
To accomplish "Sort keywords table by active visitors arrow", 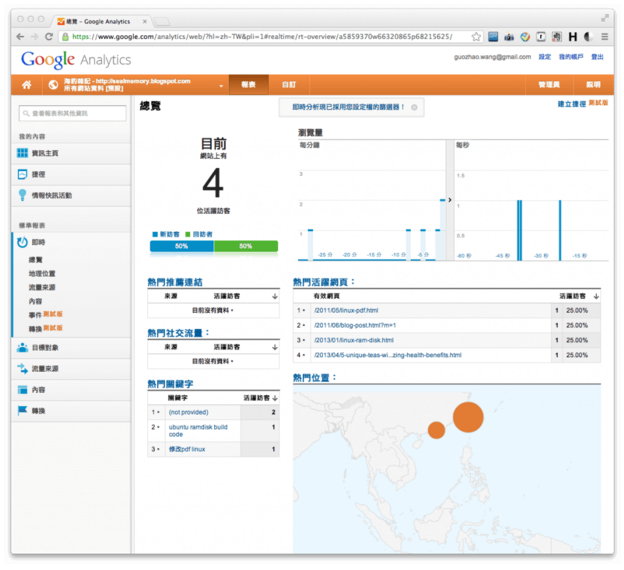I will click(275, 398).
